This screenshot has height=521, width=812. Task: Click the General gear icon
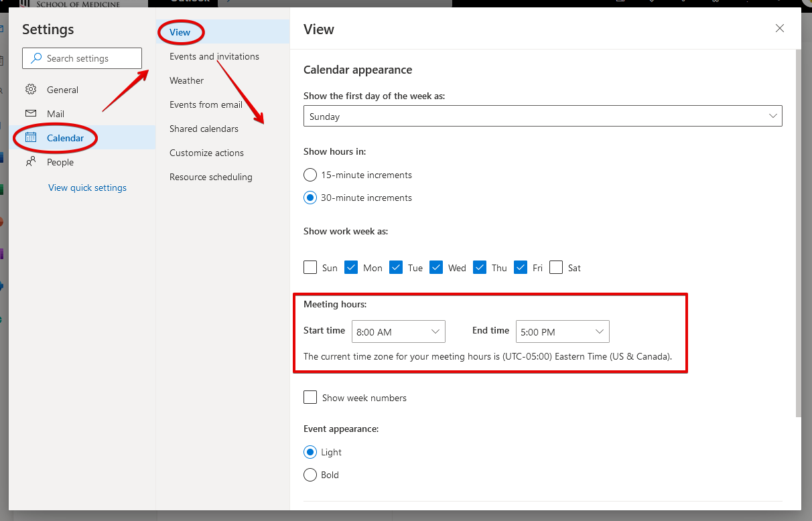pyautogui.click(x=31, y=90)
